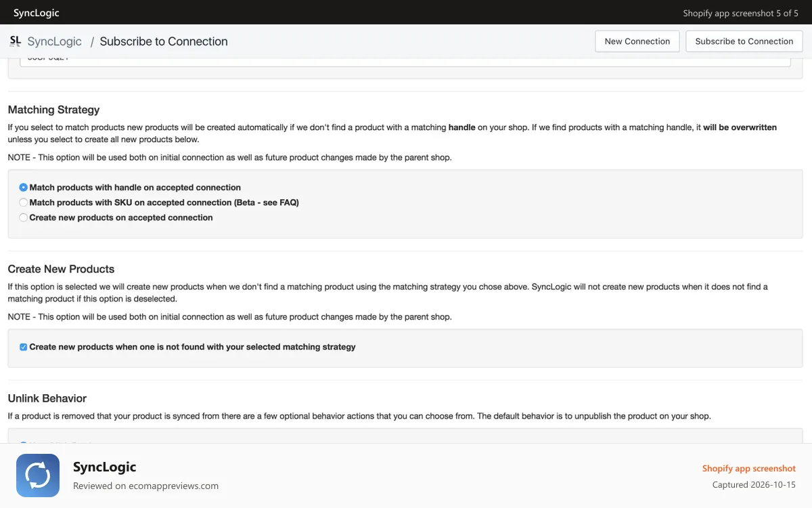Click the Matching Strategy heading
Viewport: 812px width, 508px height.
coord(53,110)
